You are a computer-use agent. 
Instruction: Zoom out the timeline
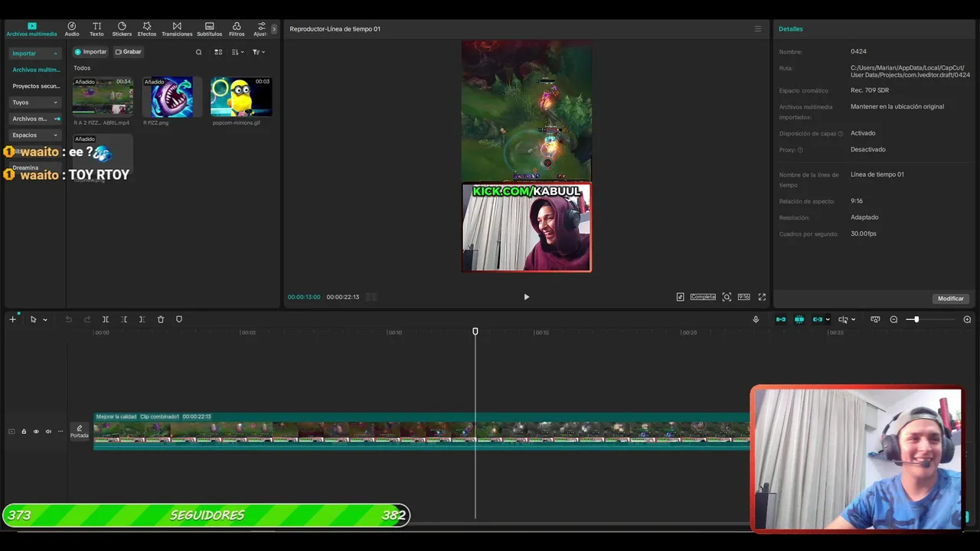[893, 319]
